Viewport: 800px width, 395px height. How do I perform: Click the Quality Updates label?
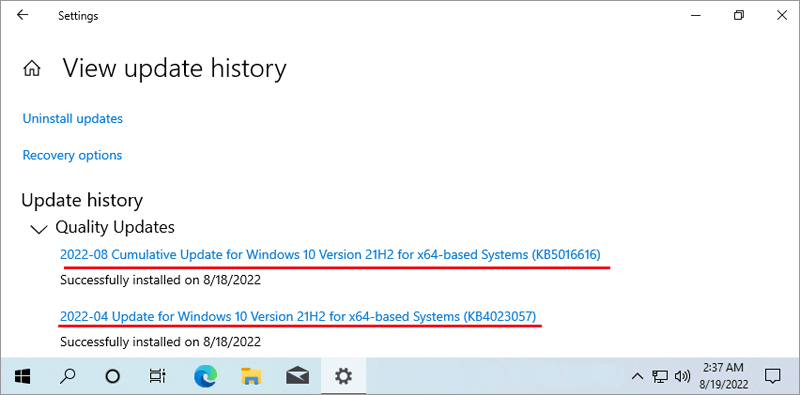tap(115, 227)
